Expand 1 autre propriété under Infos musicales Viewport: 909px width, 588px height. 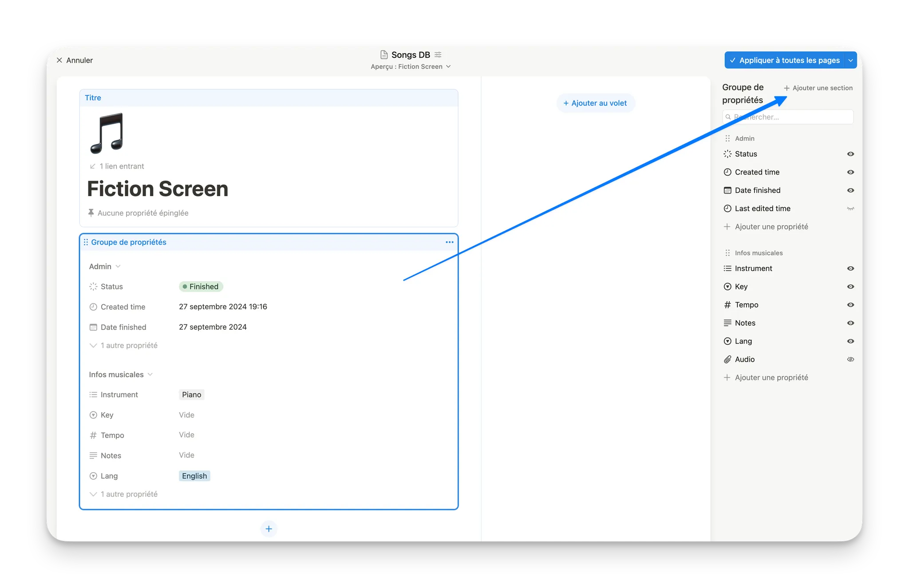pyautogui.click(x=124, y=494)
